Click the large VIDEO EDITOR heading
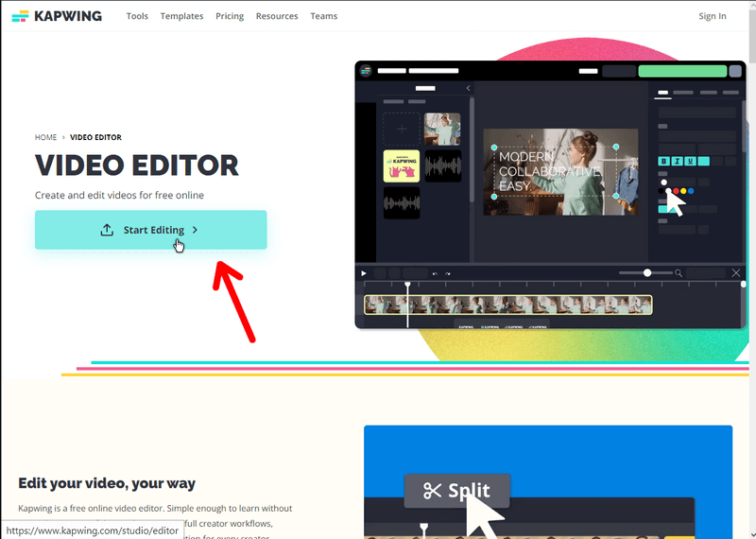The width and height of the screenshot is (756, 539). coord(137,165)
